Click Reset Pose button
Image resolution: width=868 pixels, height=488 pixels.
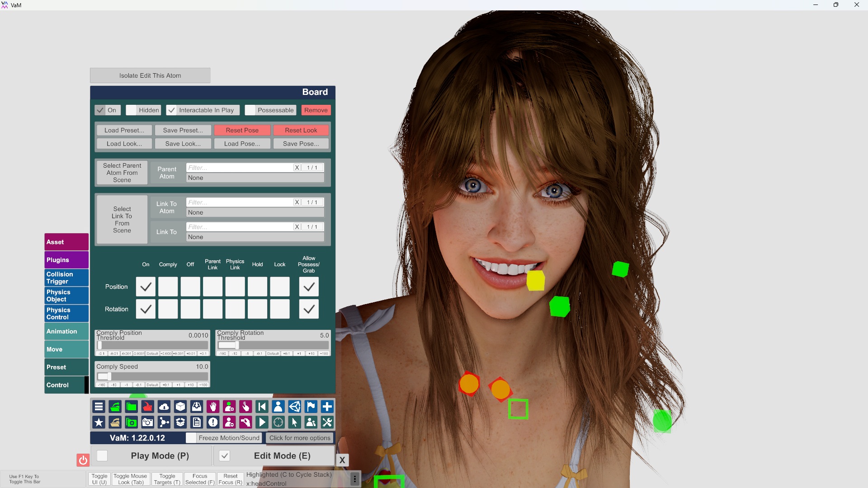pos(242,130)
